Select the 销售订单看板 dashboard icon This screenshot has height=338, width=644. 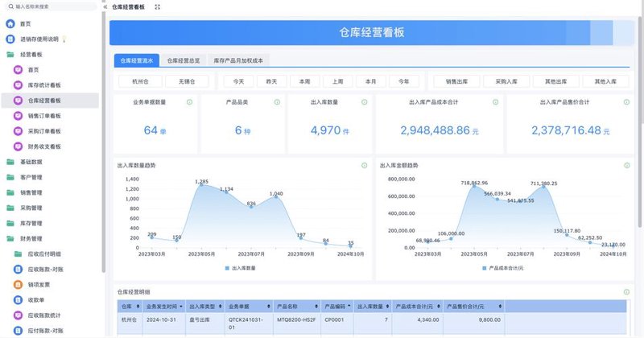pos(18,116)
